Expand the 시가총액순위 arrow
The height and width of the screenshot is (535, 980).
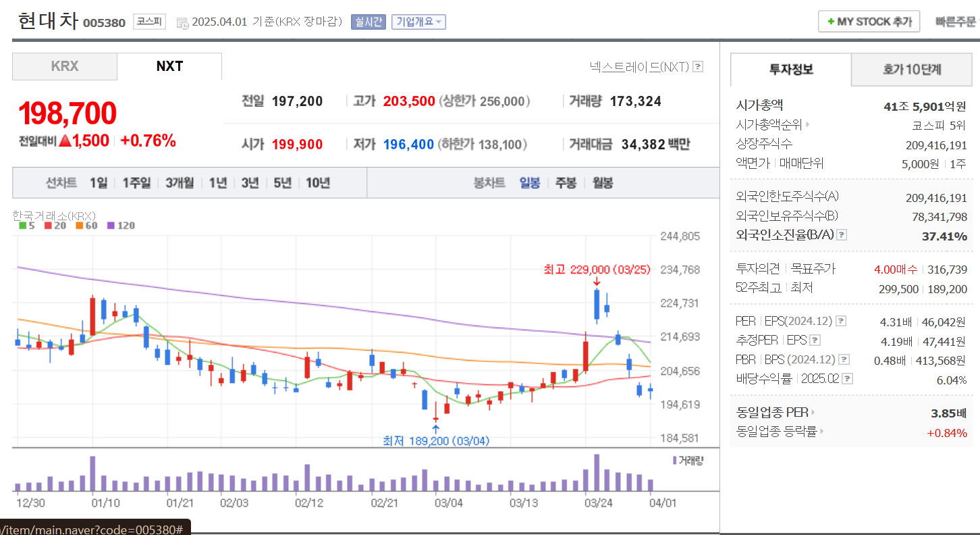808,125
